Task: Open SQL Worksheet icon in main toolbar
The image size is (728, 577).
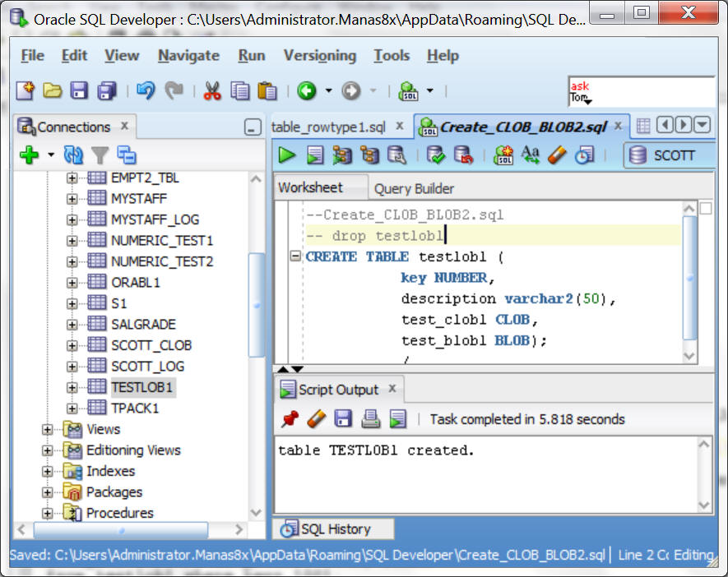Action: 408,91
